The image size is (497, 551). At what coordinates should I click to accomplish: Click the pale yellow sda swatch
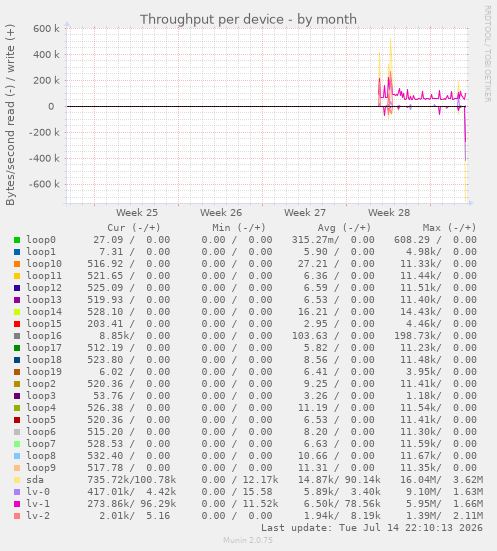(x=17, y=480)
